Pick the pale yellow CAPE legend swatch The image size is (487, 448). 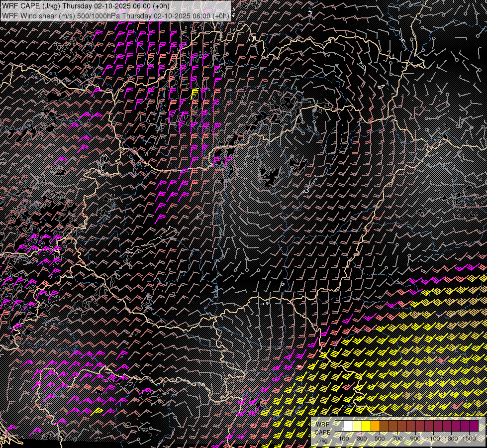click(x=357, y=426)
